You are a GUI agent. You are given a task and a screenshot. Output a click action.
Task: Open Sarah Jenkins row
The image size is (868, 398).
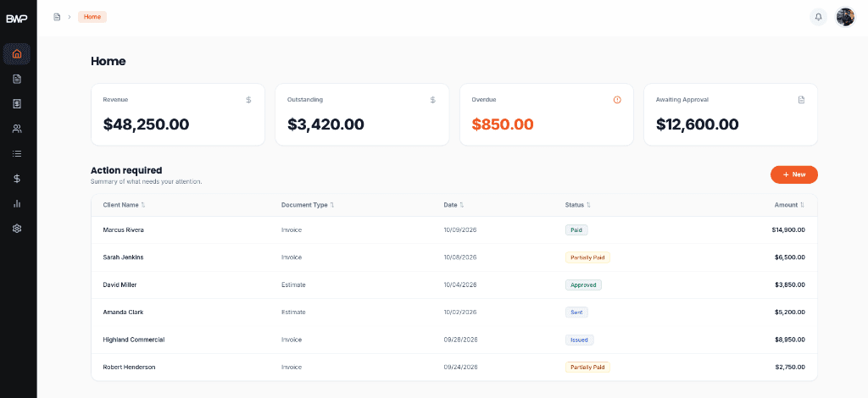tap(454, 257)
